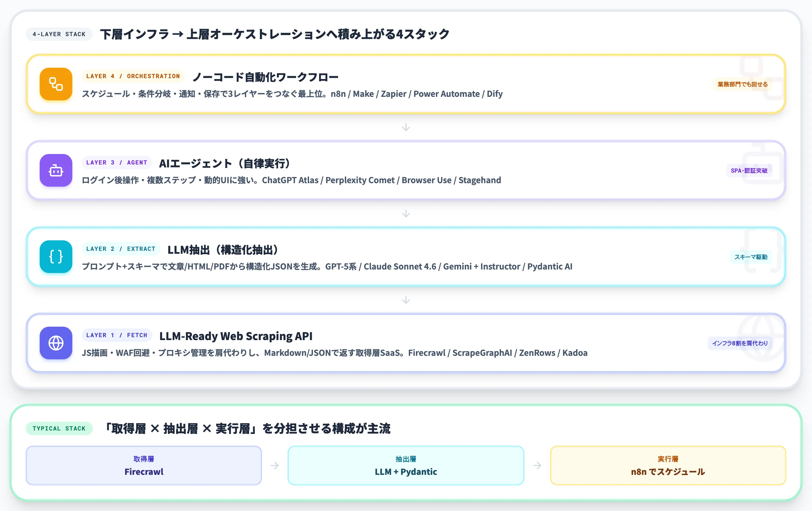Select the 取得層 Firecrawl card

[144, 466]
